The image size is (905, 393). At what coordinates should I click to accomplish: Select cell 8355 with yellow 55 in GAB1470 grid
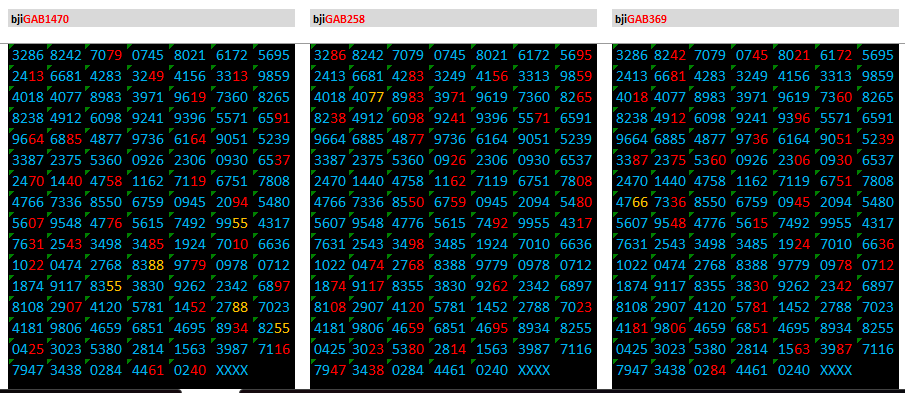click(x=106, y=286)
